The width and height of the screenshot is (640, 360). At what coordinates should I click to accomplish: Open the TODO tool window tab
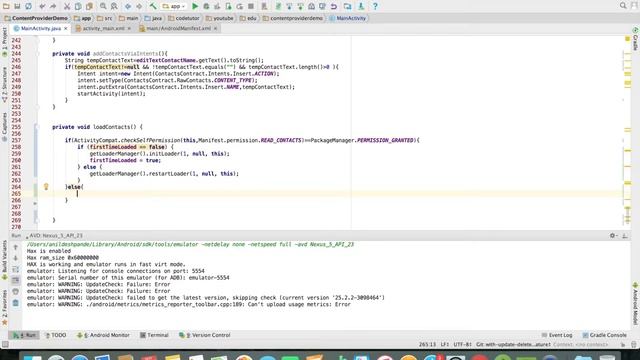click(x=56, y=335)
